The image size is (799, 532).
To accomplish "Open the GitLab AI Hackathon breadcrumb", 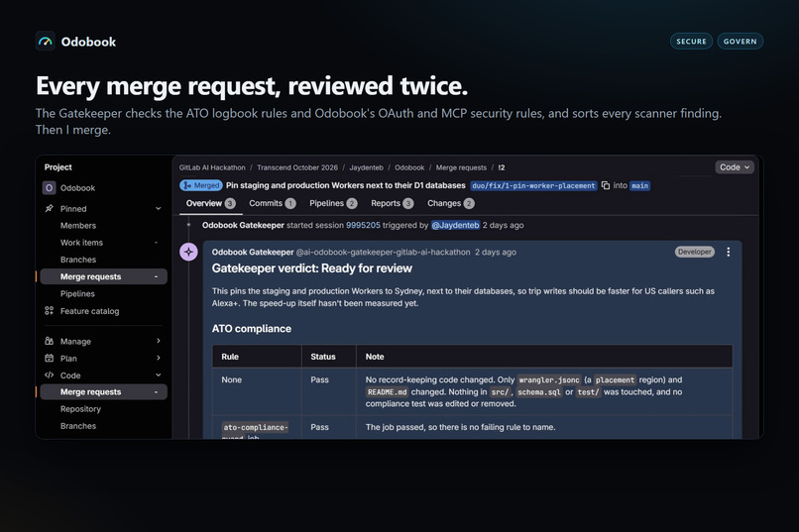I will pos(212,167).
